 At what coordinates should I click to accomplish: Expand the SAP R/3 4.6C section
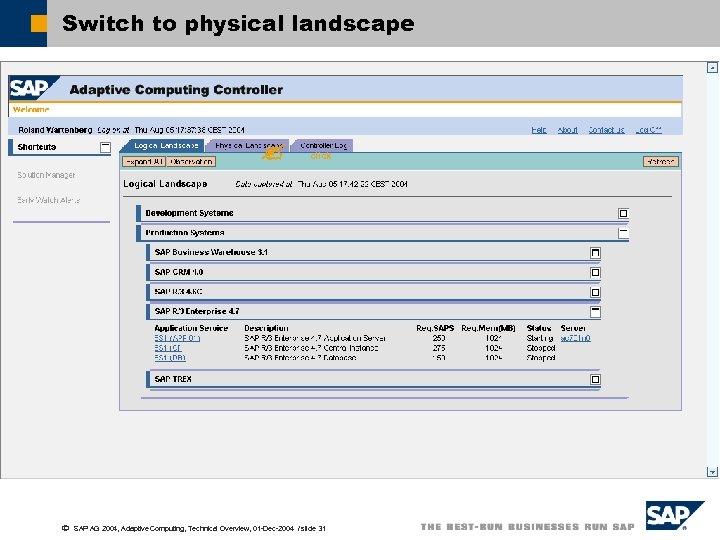point(595,292)
